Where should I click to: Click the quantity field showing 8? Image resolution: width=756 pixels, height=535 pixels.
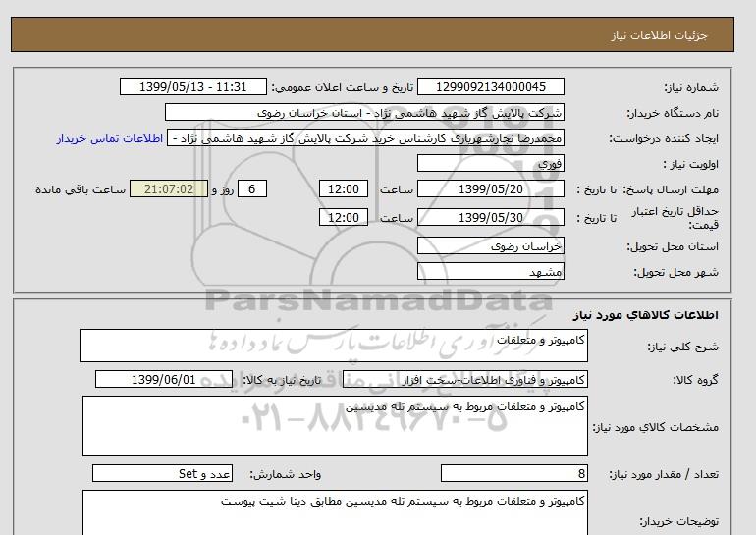pos(514,473)
